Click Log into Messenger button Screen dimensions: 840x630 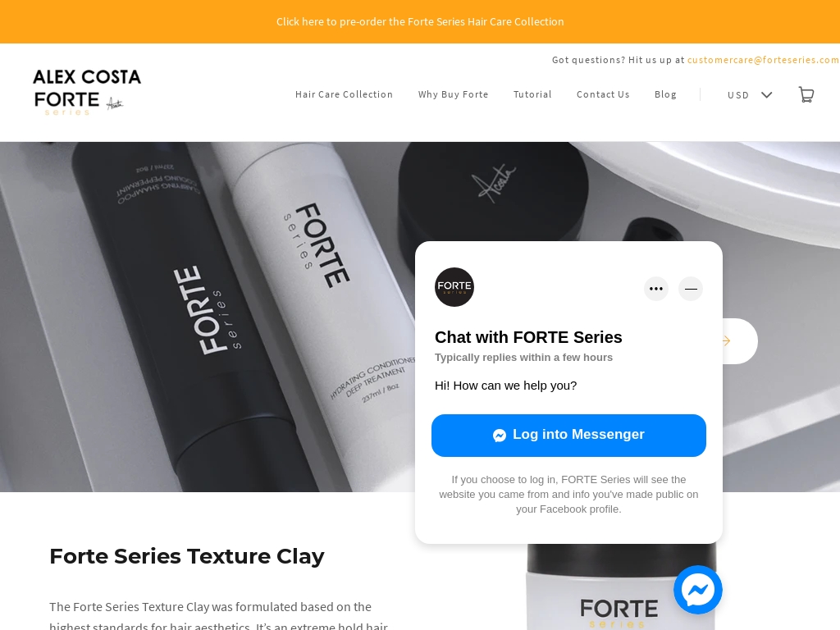tap(568, 435)
